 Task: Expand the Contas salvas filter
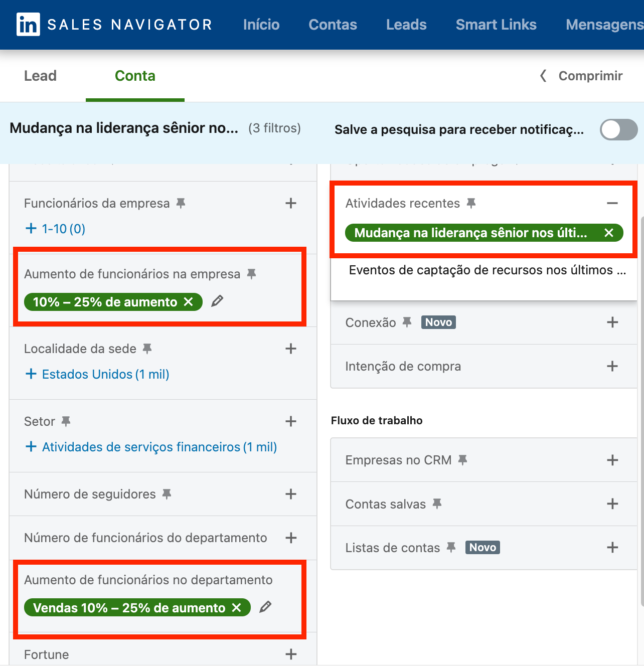point(612,504)
